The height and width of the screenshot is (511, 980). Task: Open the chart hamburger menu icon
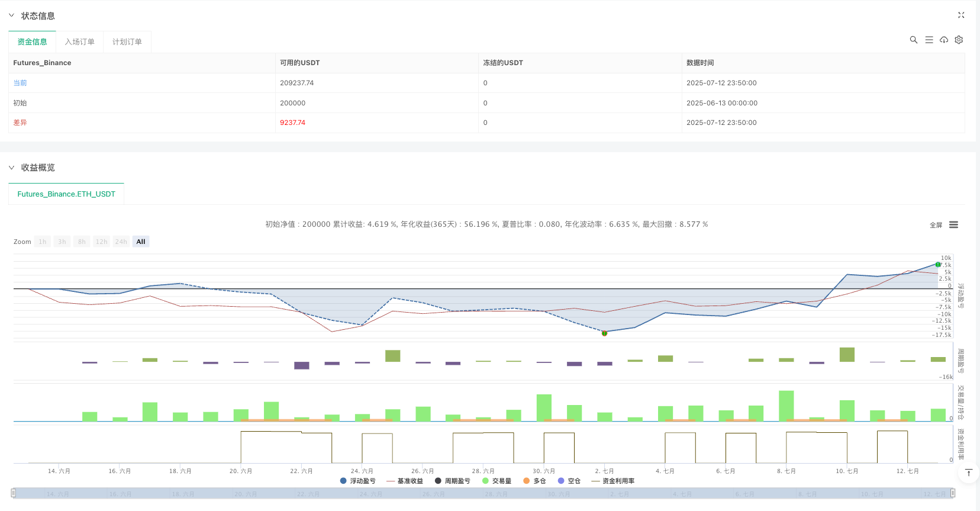click(953, 225)
